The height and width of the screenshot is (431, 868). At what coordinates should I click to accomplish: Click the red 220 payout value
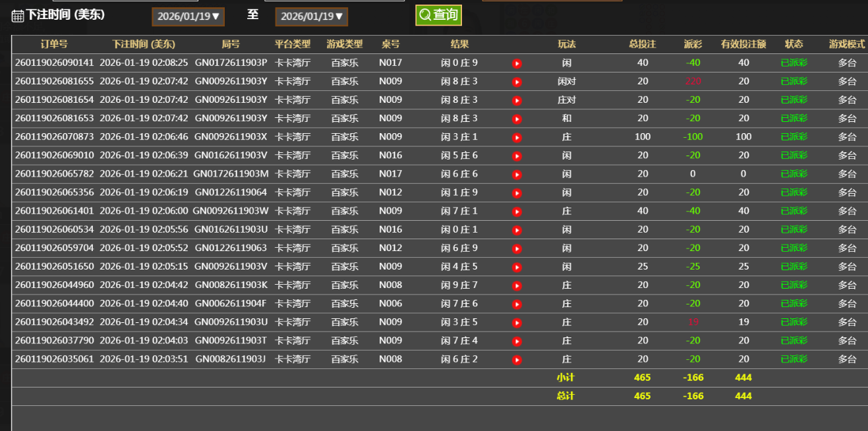[693, 82]
